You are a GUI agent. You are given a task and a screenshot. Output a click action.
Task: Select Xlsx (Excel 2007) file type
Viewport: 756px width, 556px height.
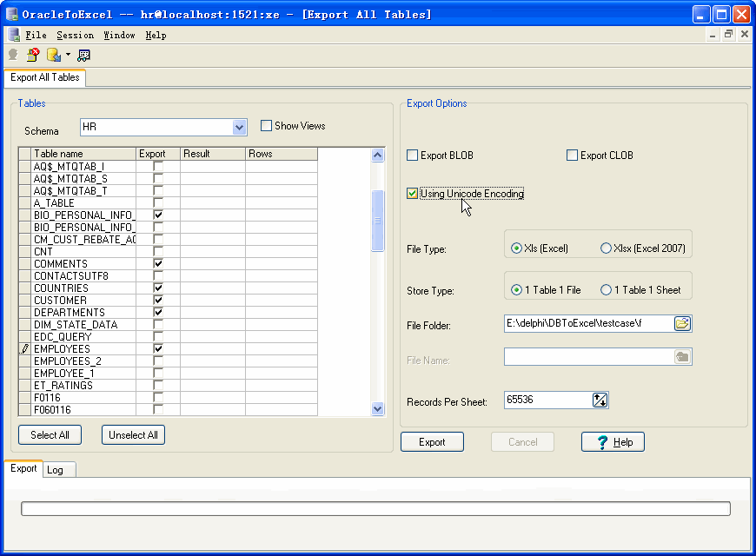pyautogui.click(x=606, y=248)
